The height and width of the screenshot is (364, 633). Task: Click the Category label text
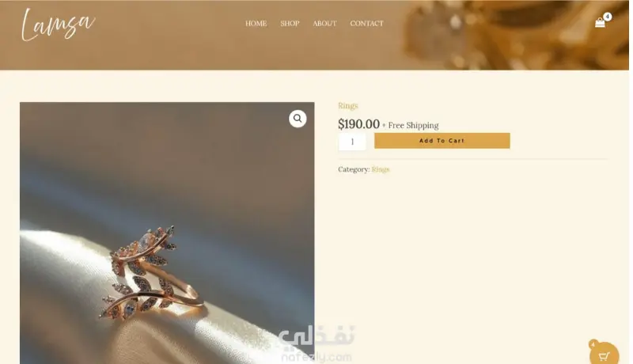click(354, 169)
